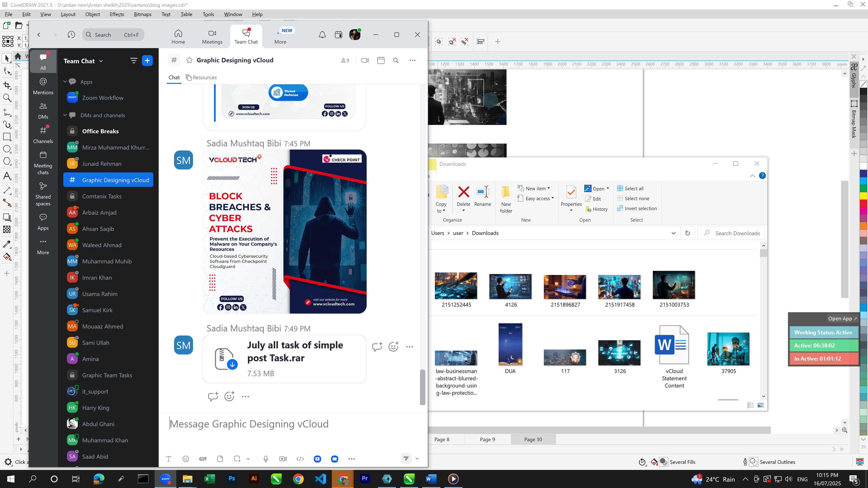Viewport: 868px width, 488px height.
Task: Open Team Chat filter icon
Action: click(133, 61)
